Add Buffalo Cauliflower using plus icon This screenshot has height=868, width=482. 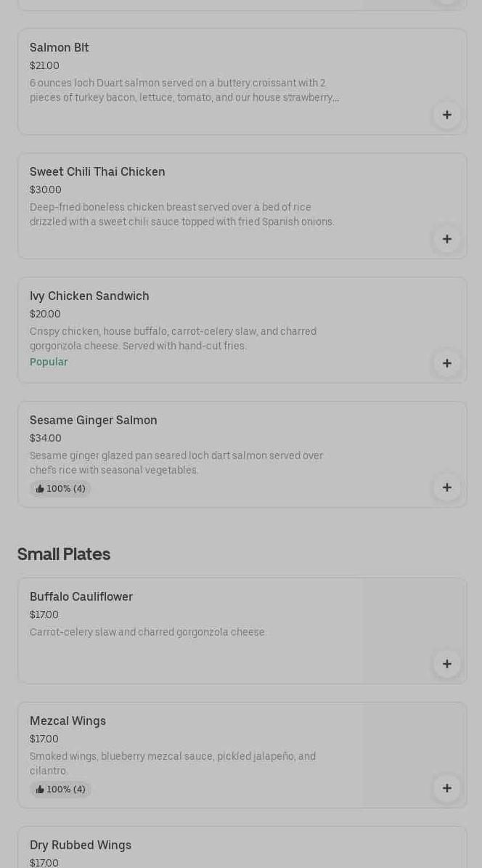(x=446, y=664)
